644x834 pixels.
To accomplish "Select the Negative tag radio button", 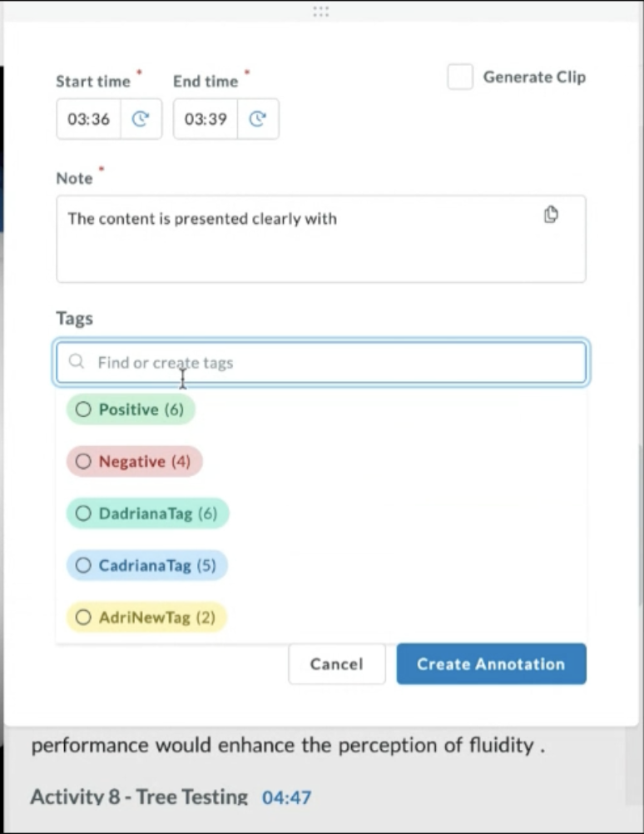I will [83, 461].
